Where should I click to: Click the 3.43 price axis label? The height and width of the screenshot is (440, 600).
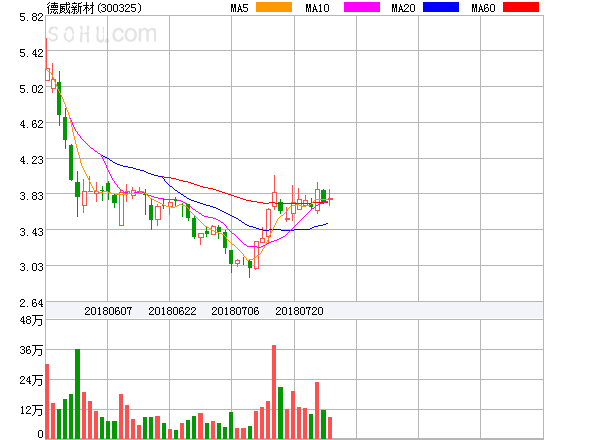(x=31, y=232)
